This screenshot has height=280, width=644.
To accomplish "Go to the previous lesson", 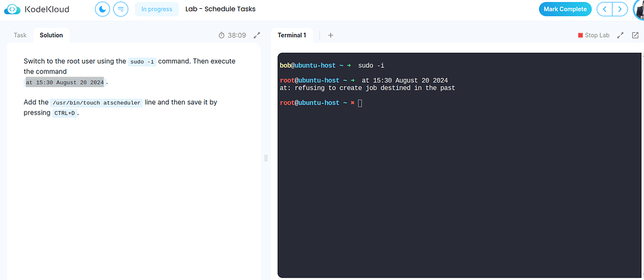I will [x=604, y=9].
